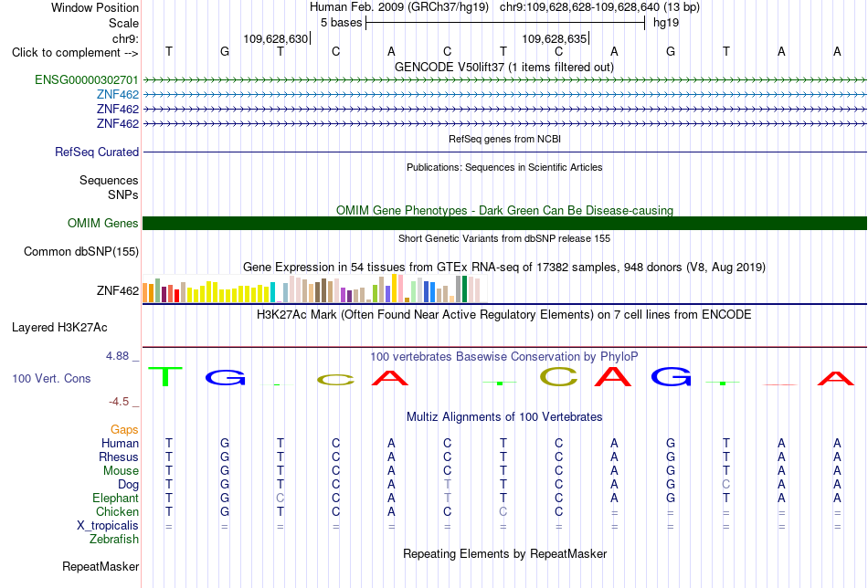Click the '5 bases' scale label
Image resolution: width=868 pixels, height=588 pixels.
[x=341, y=23]
